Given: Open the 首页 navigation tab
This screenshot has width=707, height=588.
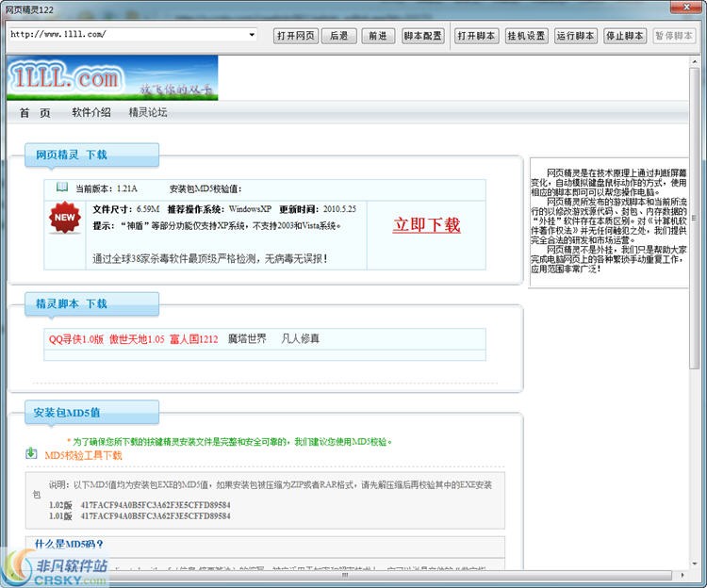Looking at the screenshot, I should 35,113.
